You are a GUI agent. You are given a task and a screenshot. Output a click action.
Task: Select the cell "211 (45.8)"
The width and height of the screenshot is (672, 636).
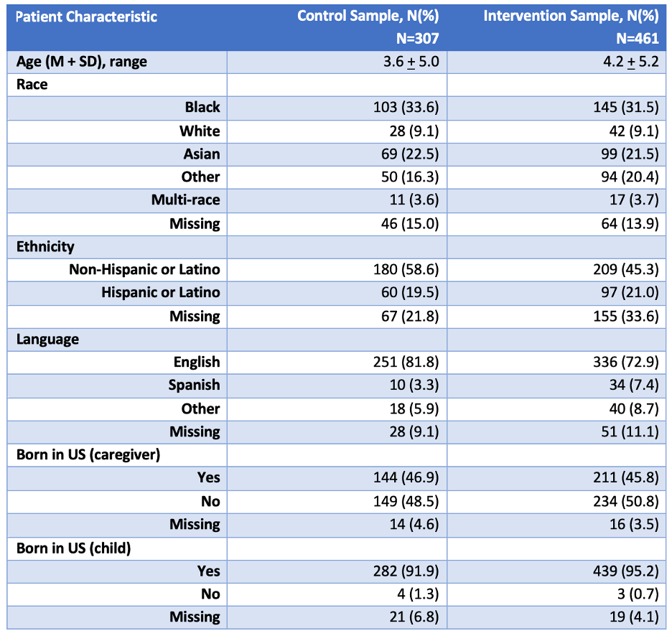tap(626, 478)
